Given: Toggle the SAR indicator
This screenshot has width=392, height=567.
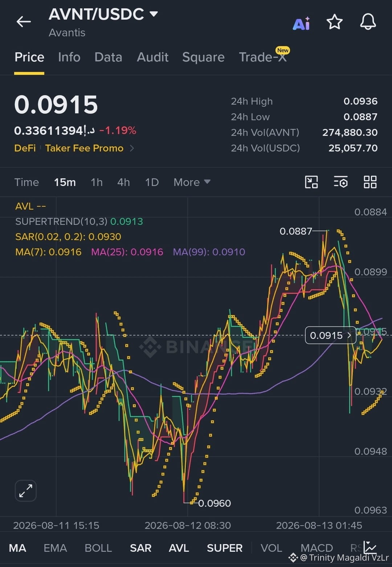Looking at the screenshot, I should (140, 548).
